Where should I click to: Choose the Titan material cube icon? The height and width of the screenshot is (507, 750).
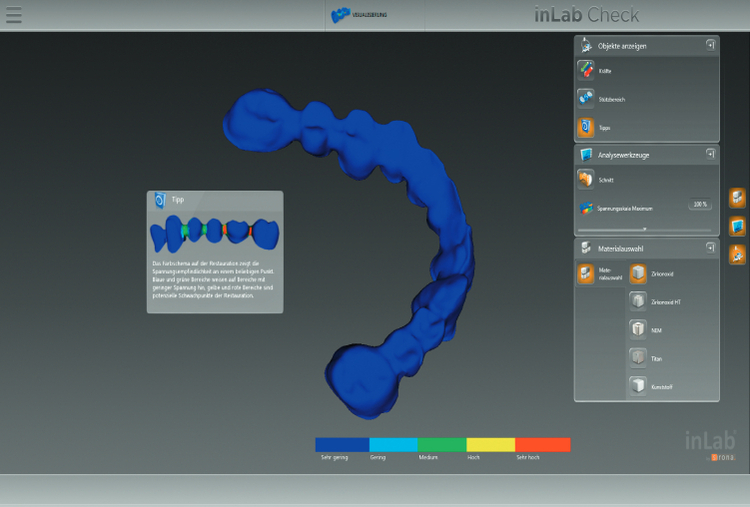click(637, 357)
